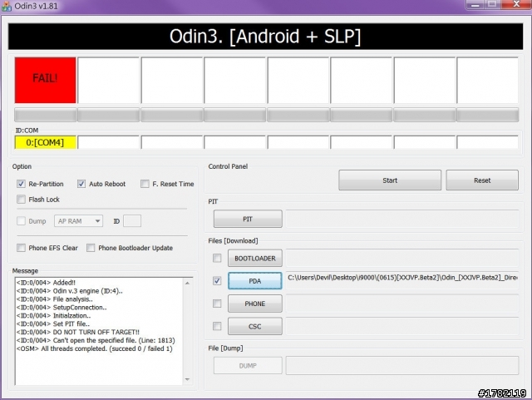Toggle the Re-Partition checkbox
The height and width of the screenshot is (400, 532).
coord(21,184)
